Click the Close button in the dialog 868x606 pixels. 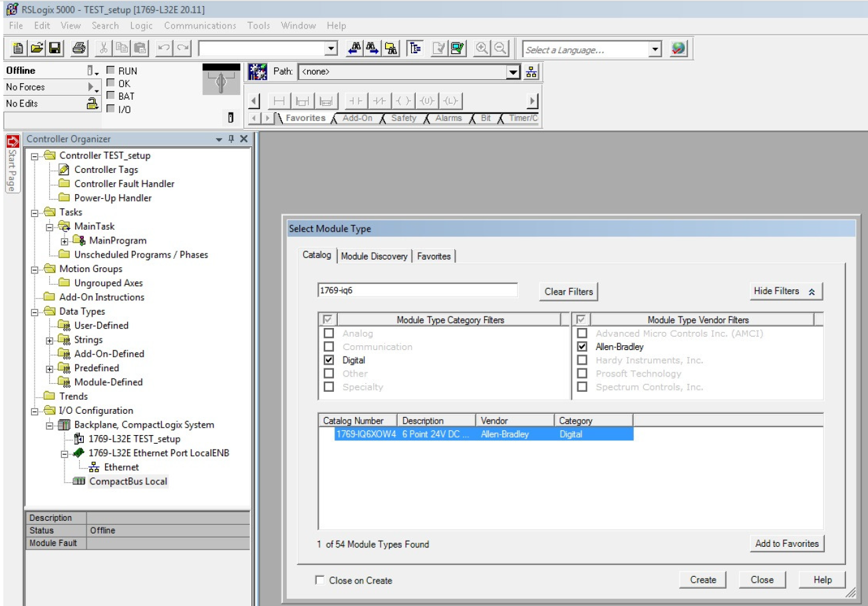[x=762, y=580]
